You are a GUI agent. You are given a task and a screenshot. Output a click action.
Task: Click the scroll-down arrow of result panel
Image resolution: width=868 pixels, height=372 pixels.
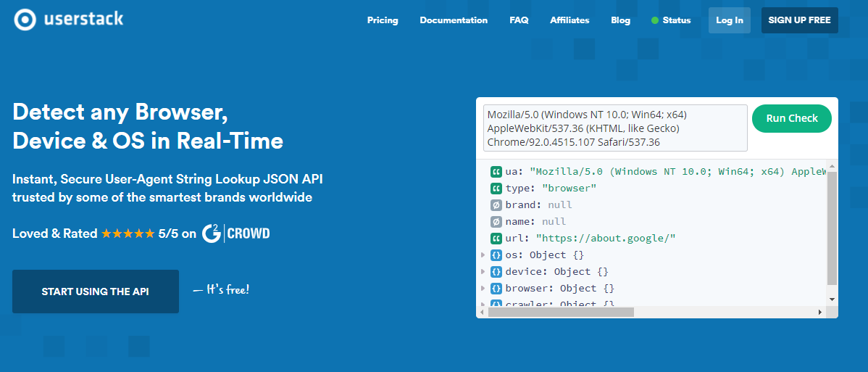click(832, 299)
